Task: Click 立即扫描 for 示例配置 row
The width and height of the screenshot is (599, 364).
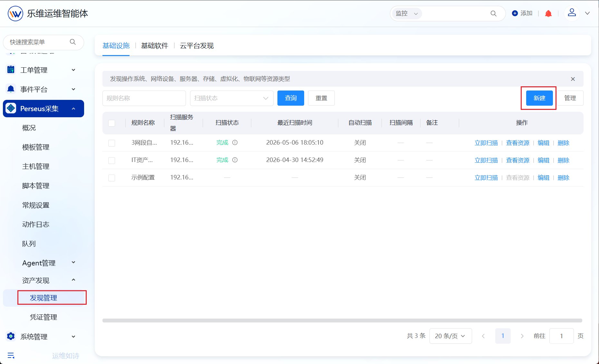Action: 486,178
